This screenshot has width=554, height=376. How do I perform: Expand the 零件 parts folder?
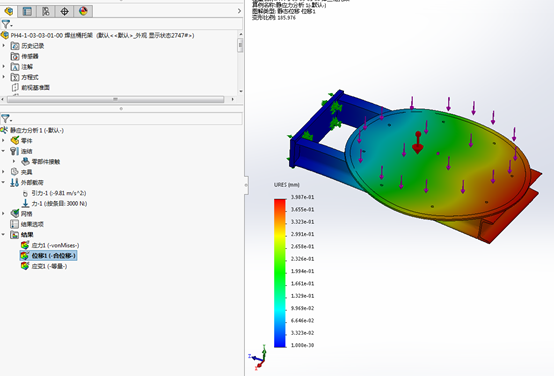(4, 141)
